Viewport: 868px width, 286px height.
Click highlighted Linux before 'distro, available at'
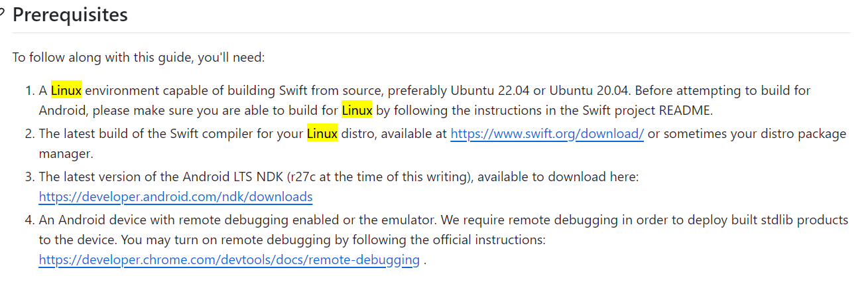click(322, 133)
